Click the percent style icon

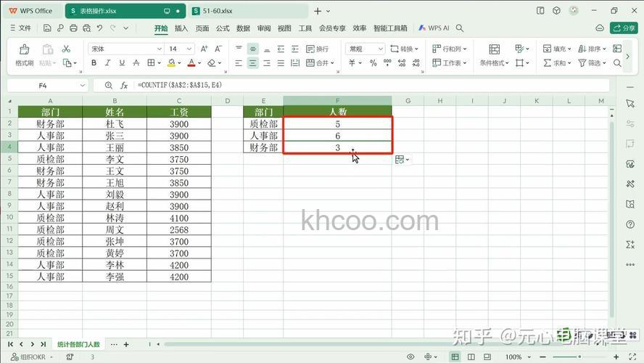[373, 63]
